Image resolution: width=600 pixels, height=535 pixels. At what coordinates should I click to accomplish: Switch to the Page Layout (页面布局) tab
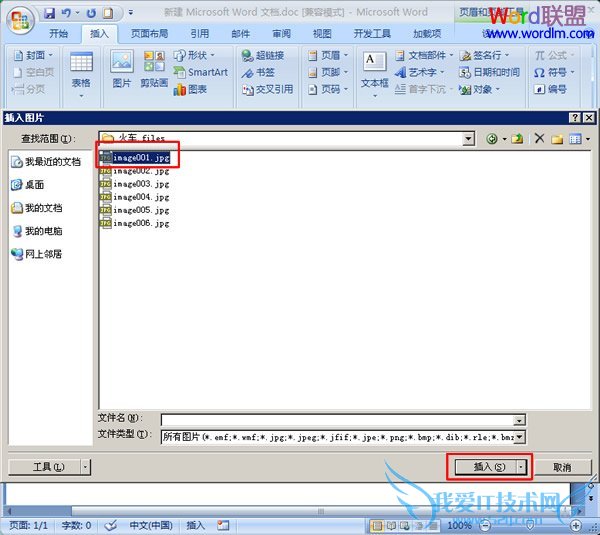click(149, 34)
